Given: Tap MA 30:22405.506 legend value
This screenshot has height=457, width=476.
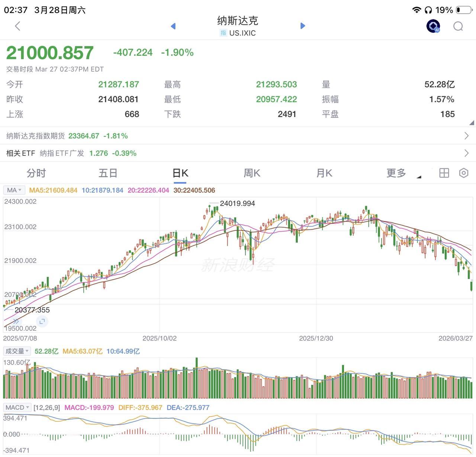Looking at the screenshot, I should pyautogui.click(x=194, y=190).
